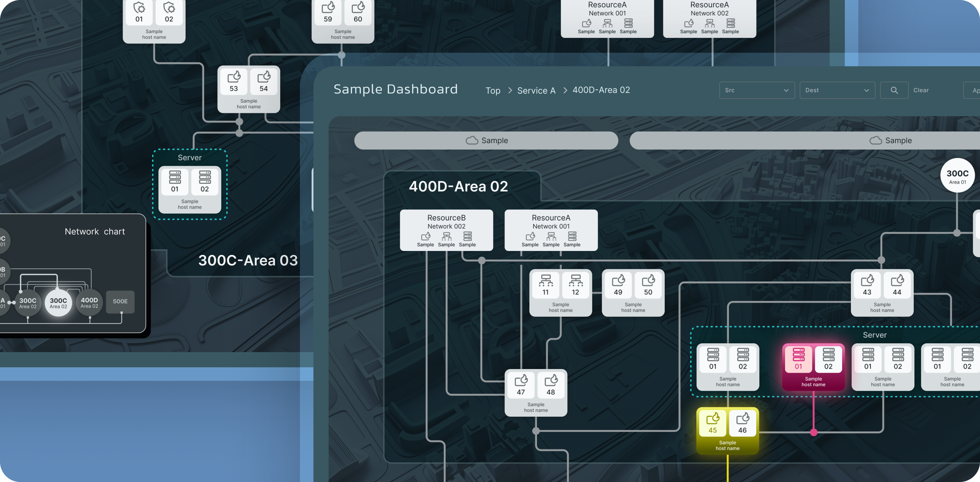Click the 300C Area 01 circle node
The height and width of the screenshot is (482, 980).
957,176
